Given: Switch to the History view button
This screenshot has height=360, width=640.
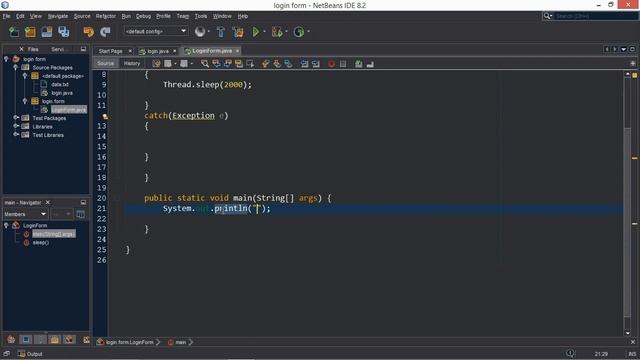Looking at the screenshot, I should 131,63.
